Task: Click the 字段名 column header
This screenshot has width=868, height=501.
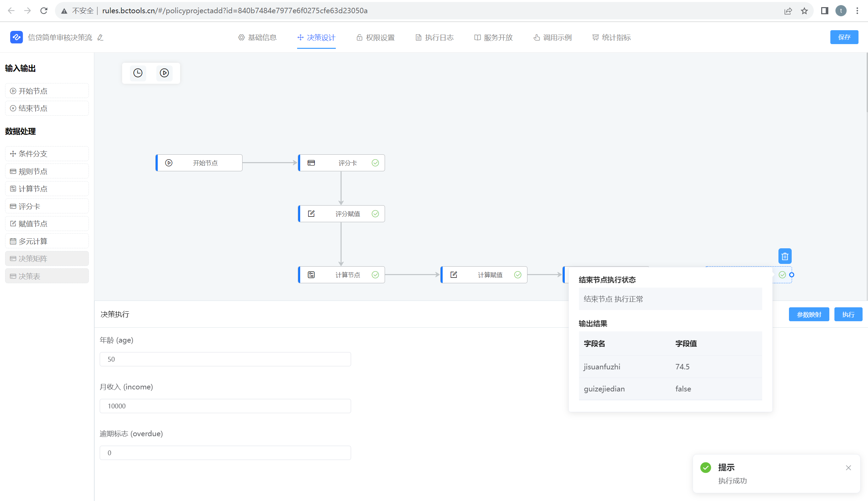Action: click(x=594, y=343)
